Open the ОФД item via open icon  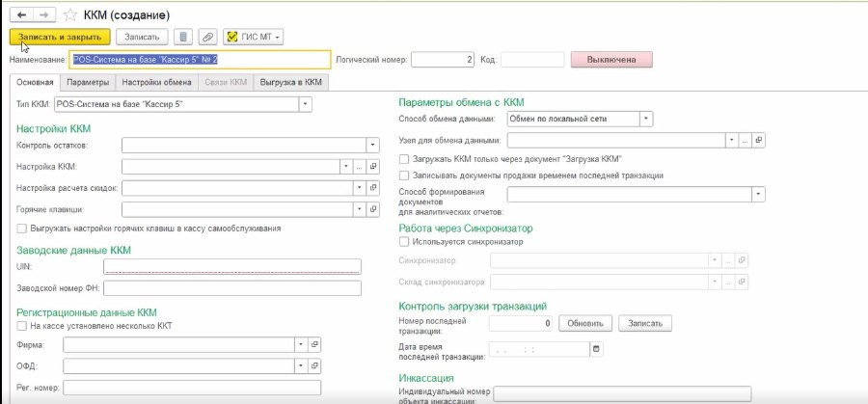(x=314, y=366)
